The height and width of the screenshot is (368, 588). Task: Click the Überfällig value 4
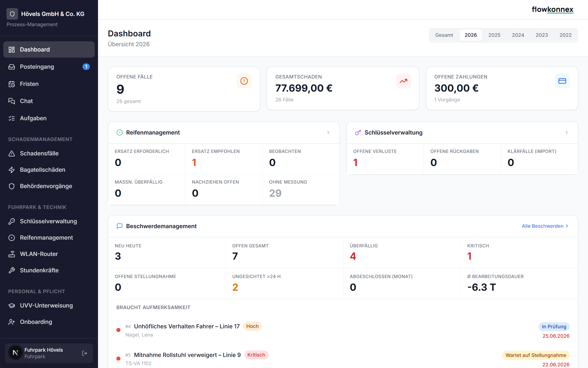353,256
